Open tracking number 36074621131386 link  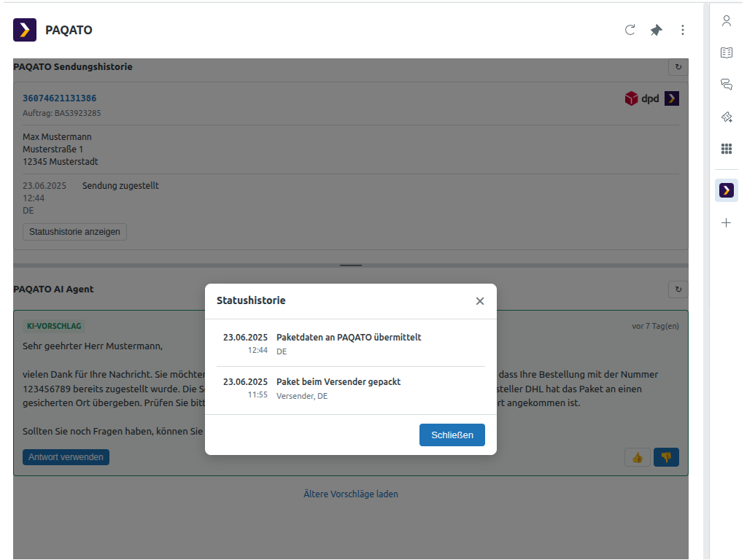tap(60, 98)
